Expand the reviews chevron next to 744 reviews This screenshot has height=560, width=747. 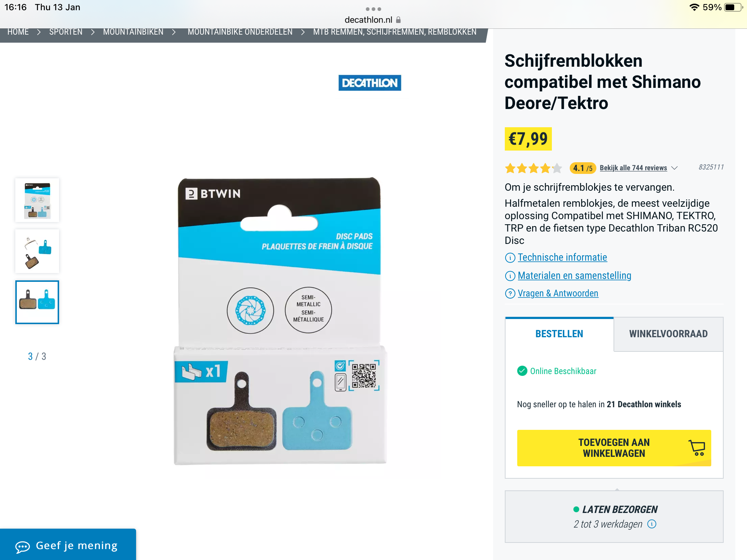click(674, 168)
